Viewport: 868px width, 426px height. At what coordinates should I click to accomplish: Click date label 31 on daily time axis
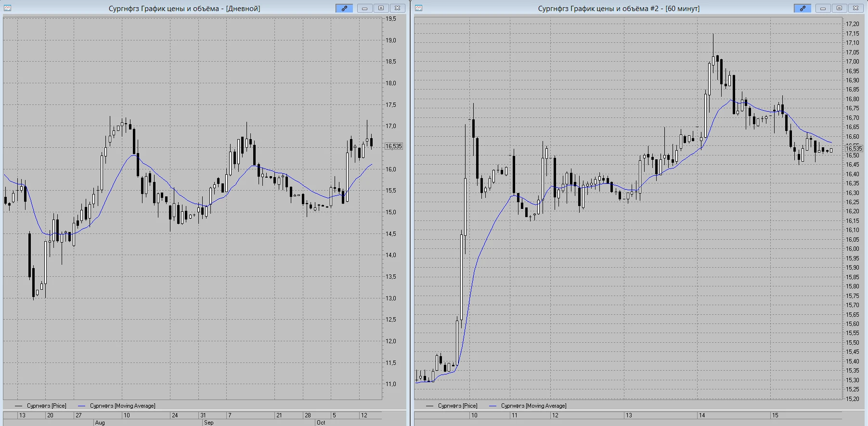203,415
